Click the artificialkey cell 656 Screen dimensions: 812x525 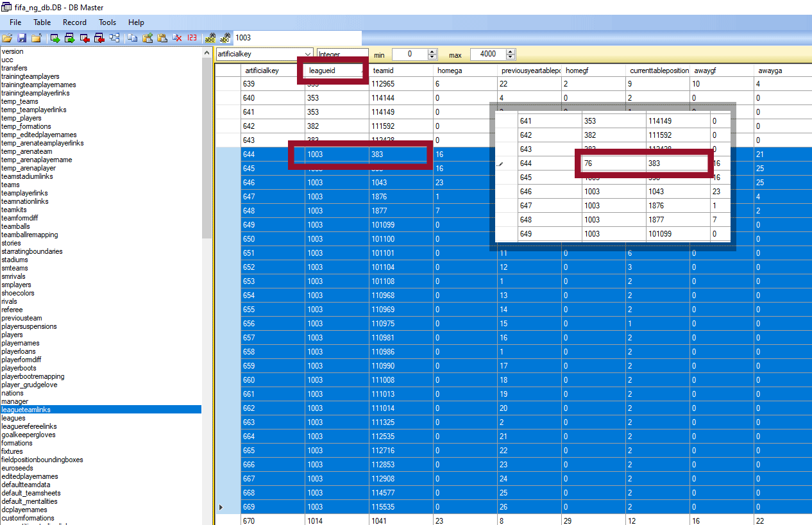click(x=273, y=324)
